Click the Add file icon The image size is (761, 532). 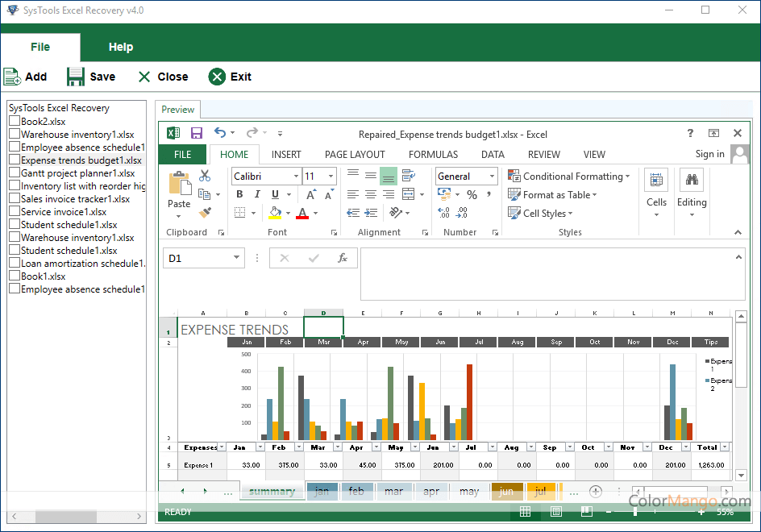click(x=12, y=77)
